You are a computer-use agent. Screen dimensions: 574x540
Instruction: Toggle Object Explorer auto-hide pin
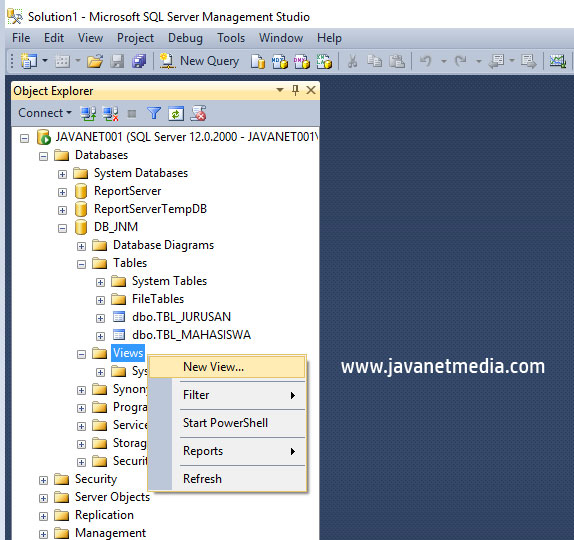295,90
